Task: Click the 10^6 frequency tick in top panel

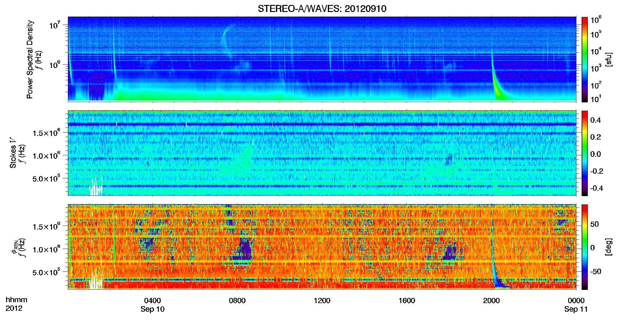Action: tap(55, 65)
